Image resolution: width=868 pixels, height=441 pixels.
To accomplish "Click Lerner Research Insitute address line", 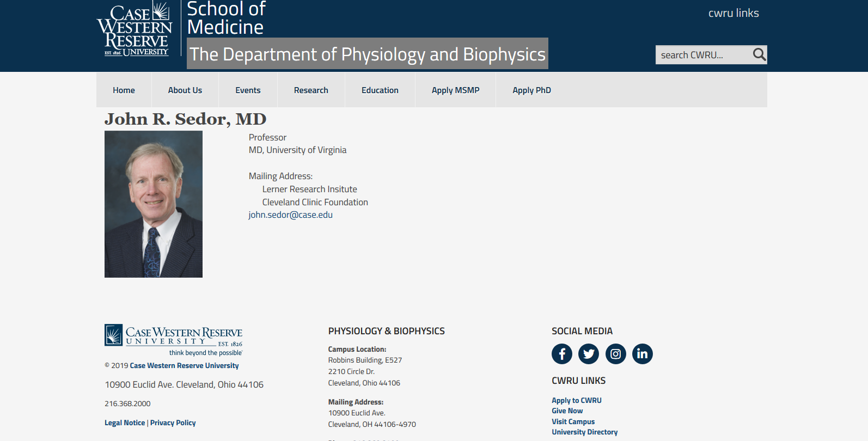I will point(309,189).
